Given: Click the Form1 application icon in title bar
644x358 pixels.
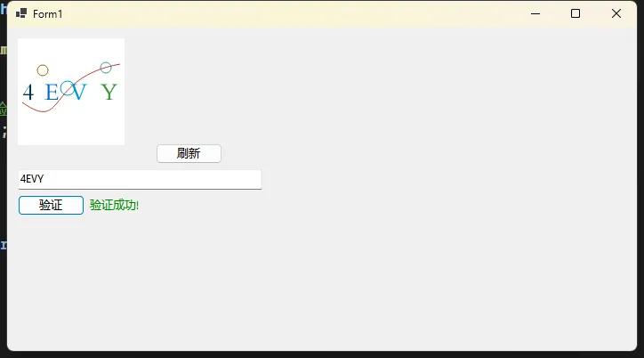Looking at the screenshot, I should 21,13.
